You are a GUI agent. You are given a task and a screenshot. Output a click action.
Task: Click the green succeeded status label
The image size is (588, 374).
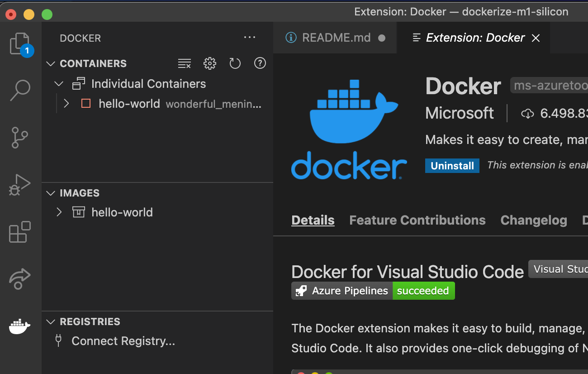click(x=423, y=291)
